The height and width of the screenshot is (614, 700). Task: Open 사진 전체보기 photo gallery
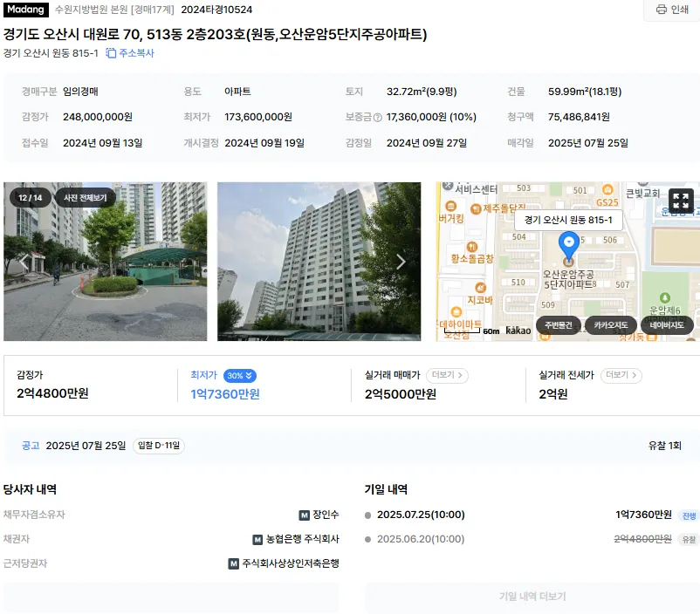pos(85,198)
